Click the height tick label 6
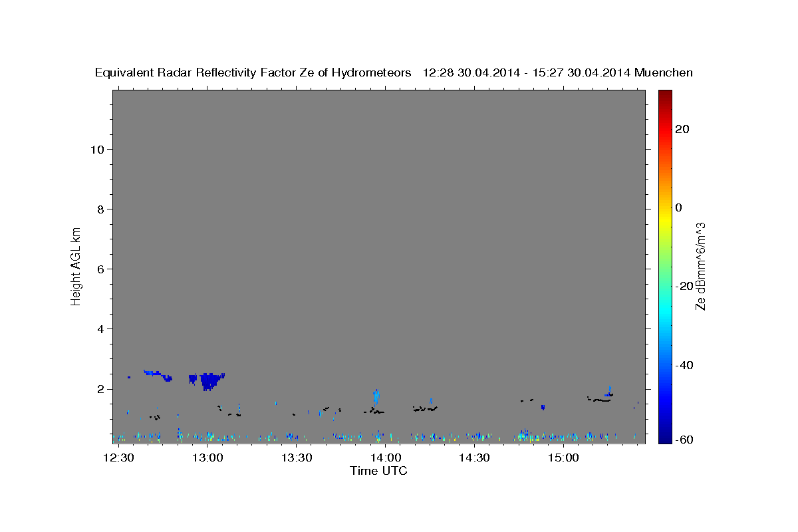 pos(102,269)
